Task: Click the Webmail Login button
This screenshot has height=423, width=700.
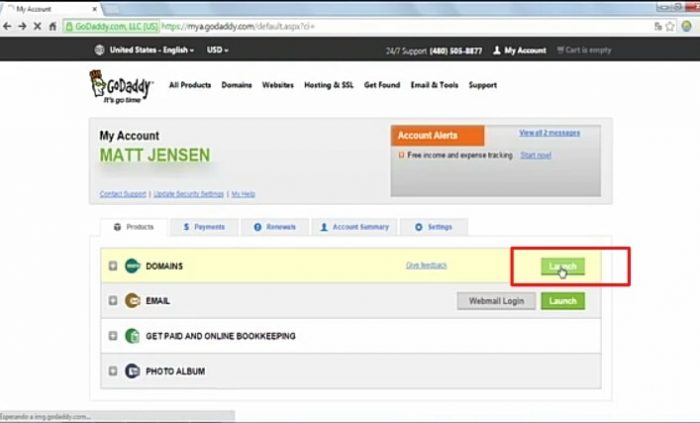Action: tap(496, 301)
